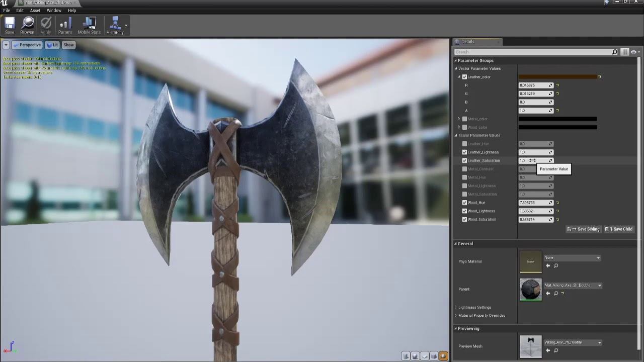Browse to Phys Material in Content Browser
The width and height of the screenshot is (644, 362).
(x=556, y=265)
